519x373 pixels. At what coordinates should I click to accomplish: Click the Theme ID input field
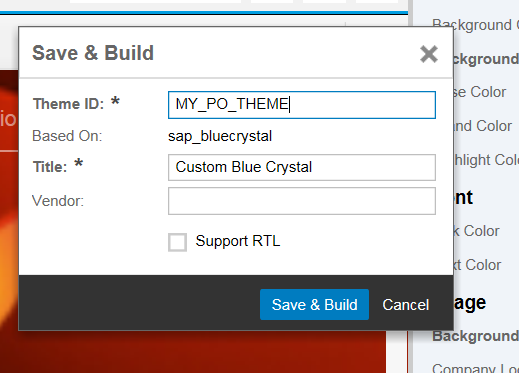[302, 105]
